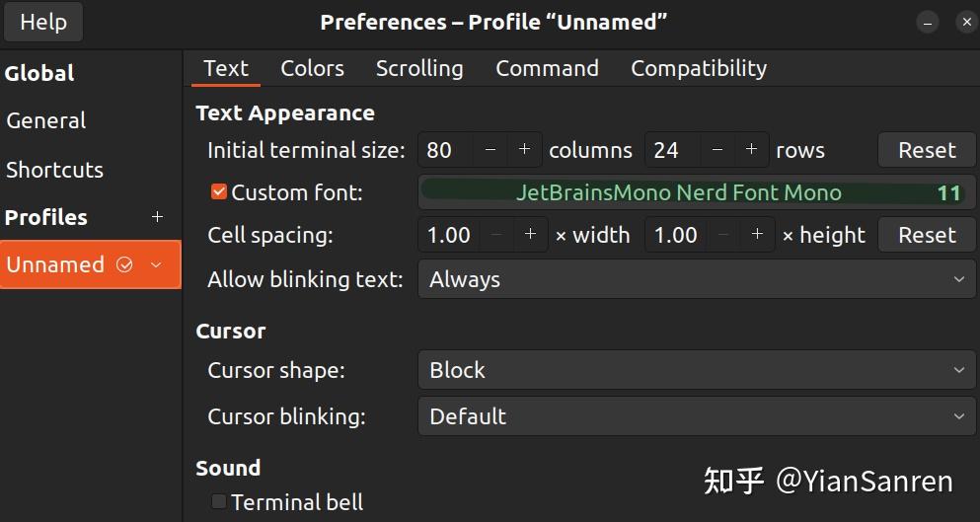Open the Allow blinking text dropdown
Image resolution: width=980 pixels, height=522 pixels.
[x=695, y=279]
